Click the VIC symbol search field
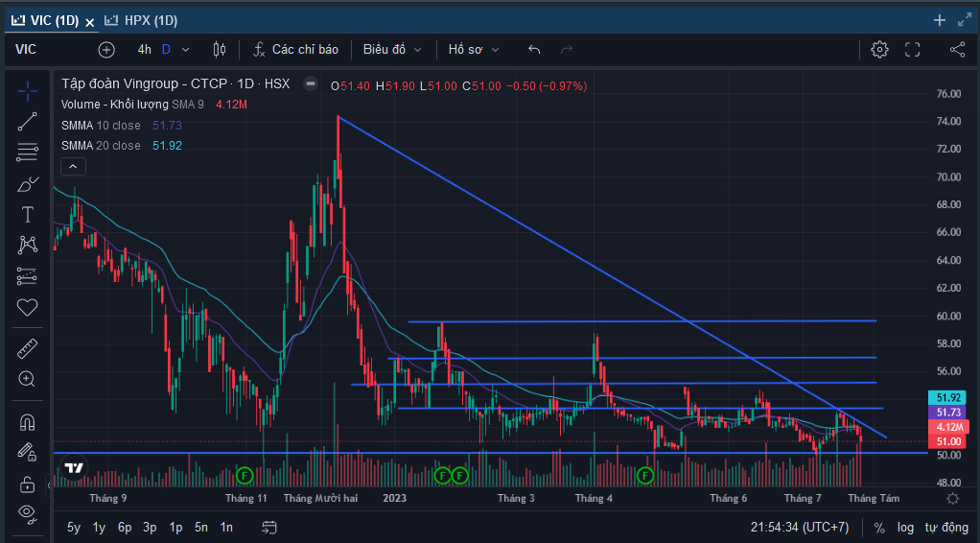 pyautogui.click(x=26, y=50)
